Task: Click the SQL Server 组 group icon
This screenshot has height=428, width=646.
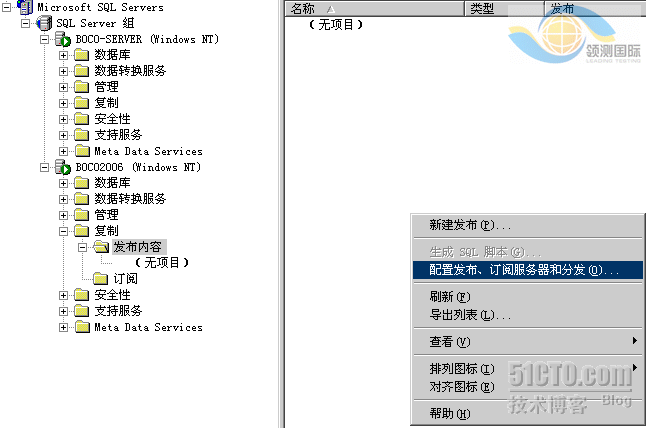Action: coord(43,23)
